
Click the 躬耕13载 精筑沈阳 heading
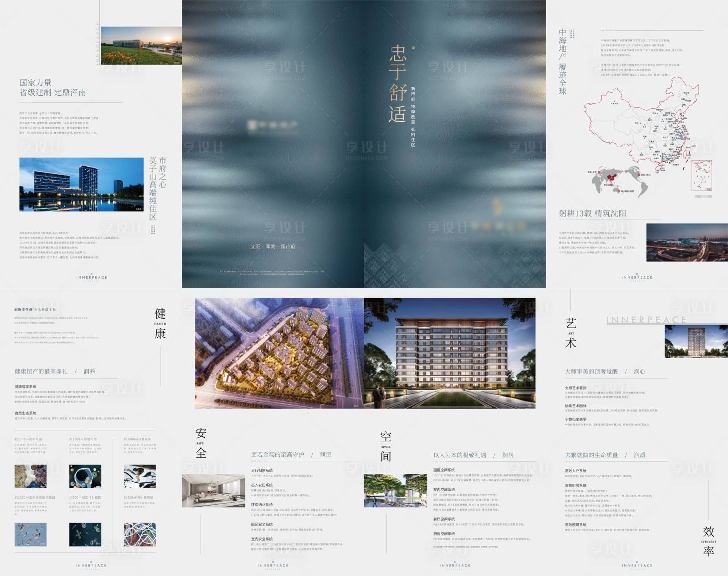coord(592,213)
